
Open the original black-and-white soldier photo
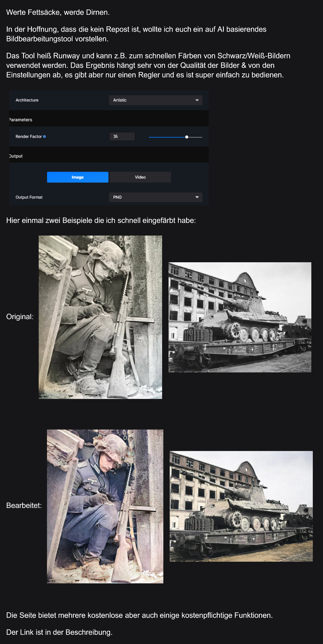(100, 317)
